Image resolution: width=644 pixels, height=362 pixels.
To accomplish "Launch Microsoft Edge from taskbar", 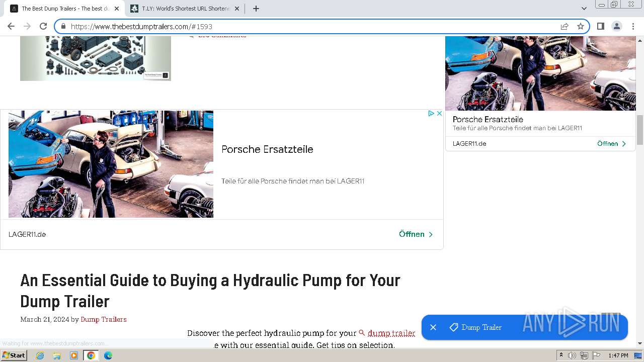I will tap(108, 355).
